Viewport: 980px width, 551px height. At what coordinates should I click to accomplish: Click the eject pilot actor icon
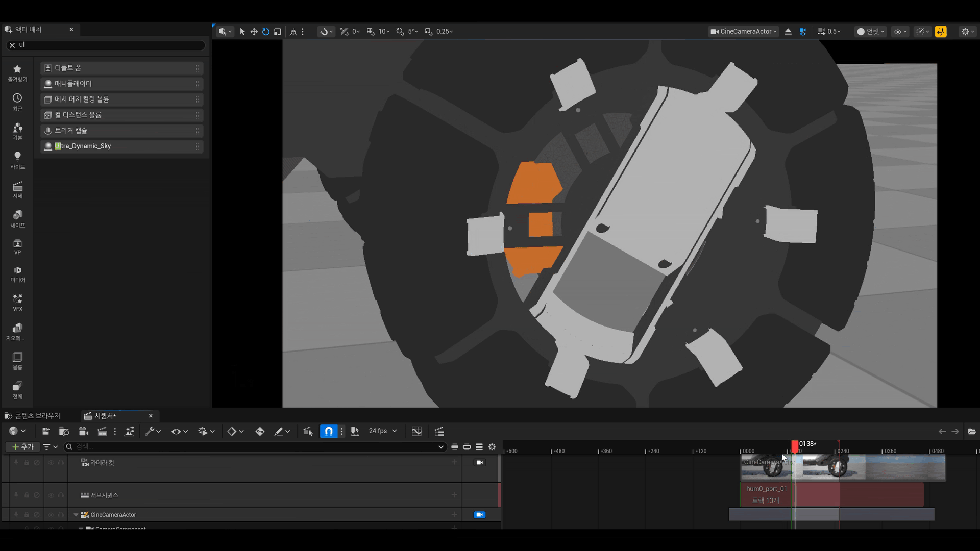point(788,32)
